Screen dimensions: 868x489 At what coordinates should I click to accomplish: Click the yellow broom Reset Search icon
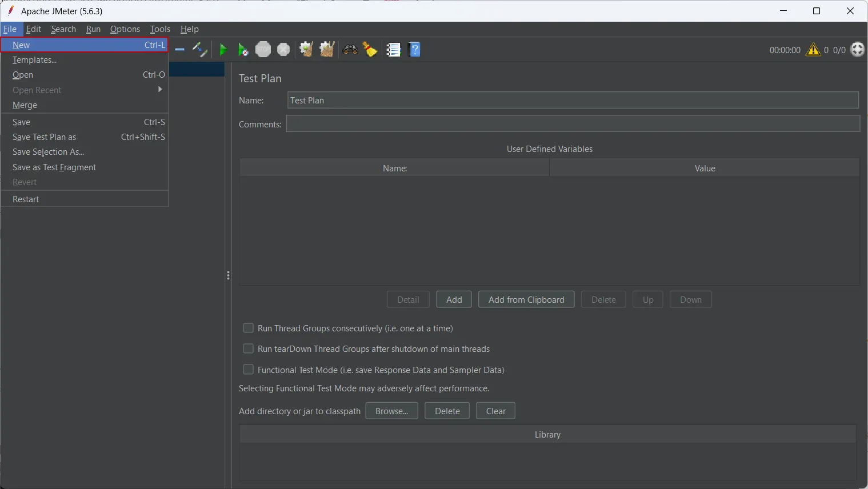point(370,50)
